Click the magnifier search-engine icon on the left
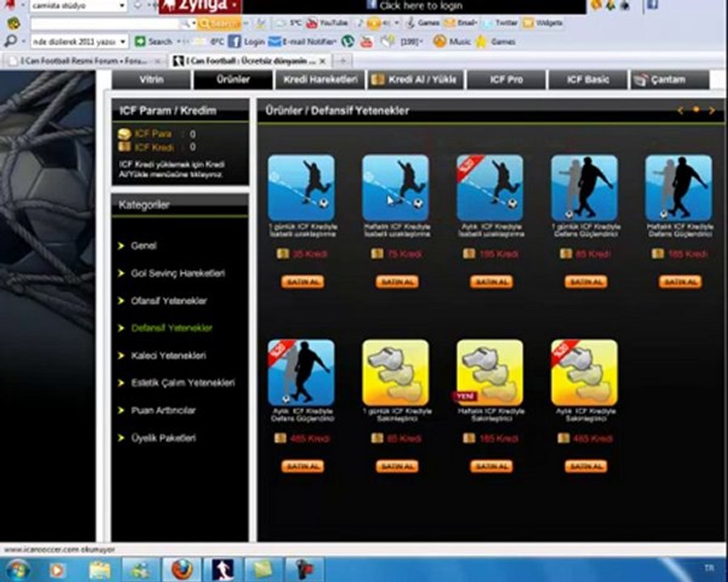Screen dimensions: 728x582 point(10,42)
